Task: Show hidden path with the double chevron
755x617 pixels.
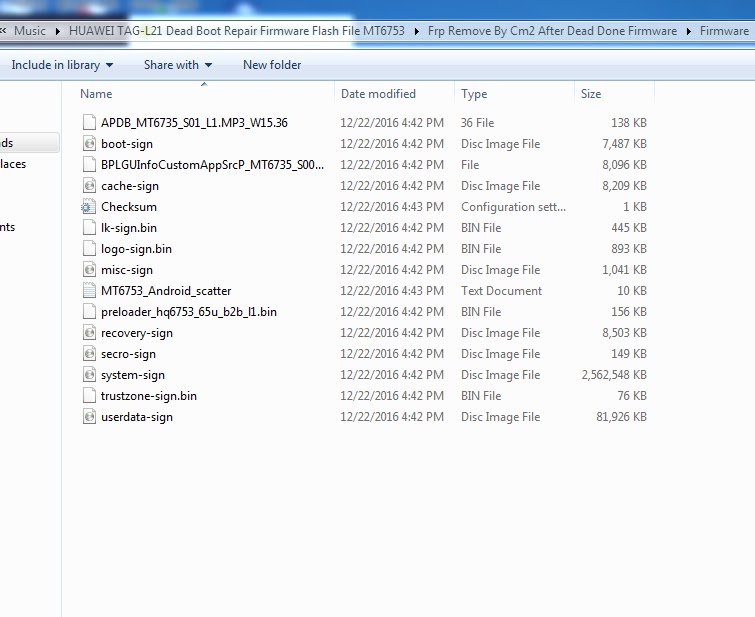Action: (x=3, y=31)
